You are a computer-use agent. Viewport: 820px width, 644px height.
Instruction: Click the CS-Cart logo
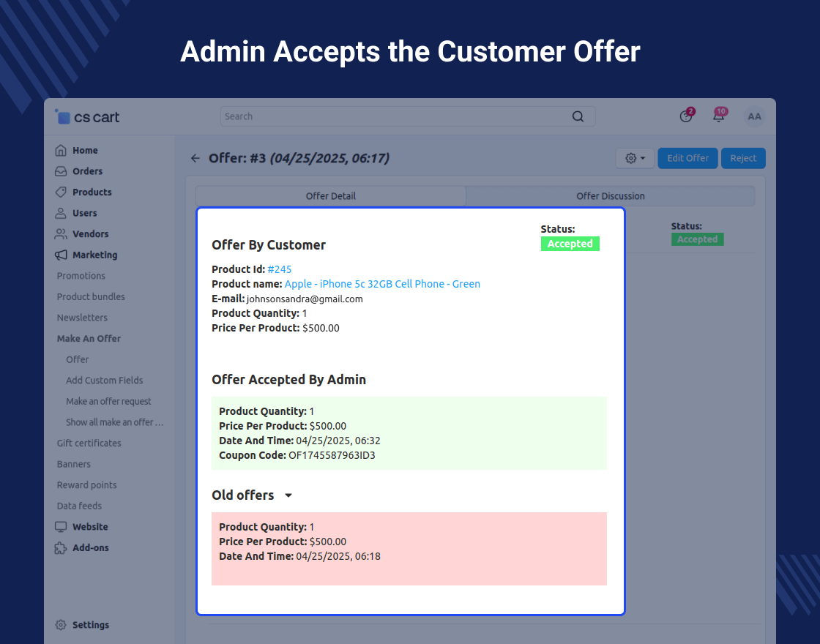(x=87, y=117)
